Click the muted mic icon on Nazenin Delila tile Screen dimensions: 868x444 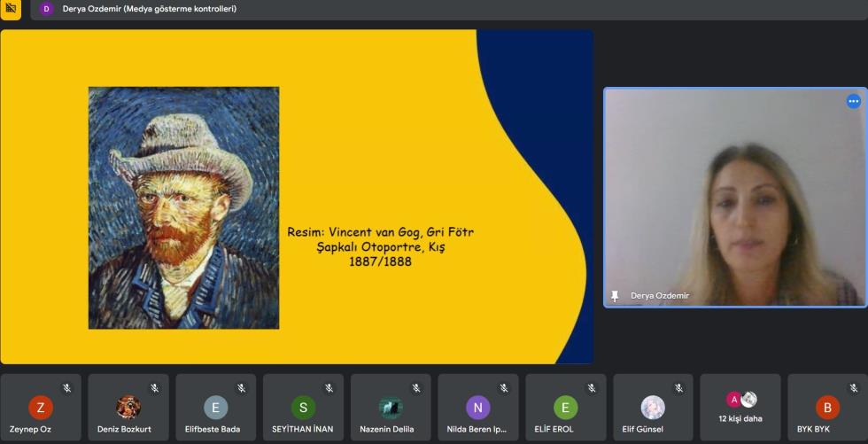(x=417, y=388)
